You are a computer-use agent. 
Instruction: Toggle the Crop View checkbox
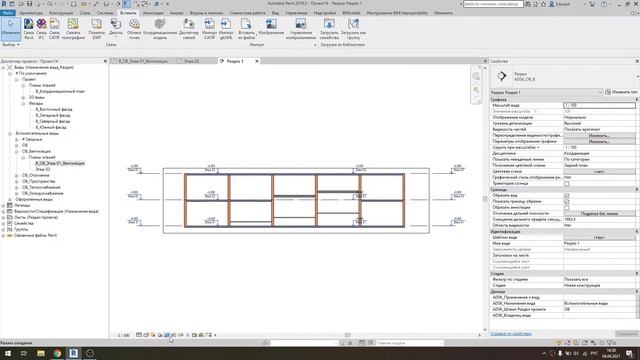[x=567, y=196]
